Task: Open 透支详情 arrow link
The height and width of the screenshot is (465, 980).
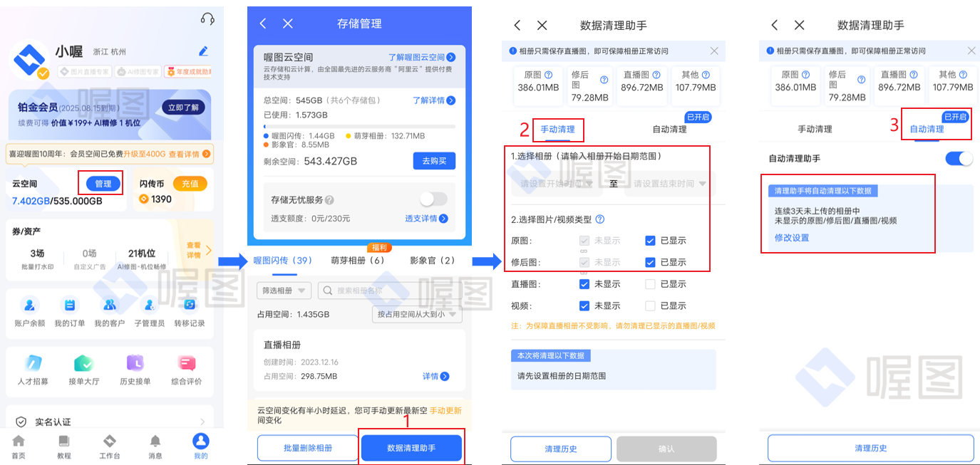Action: [x=426, y=219]
